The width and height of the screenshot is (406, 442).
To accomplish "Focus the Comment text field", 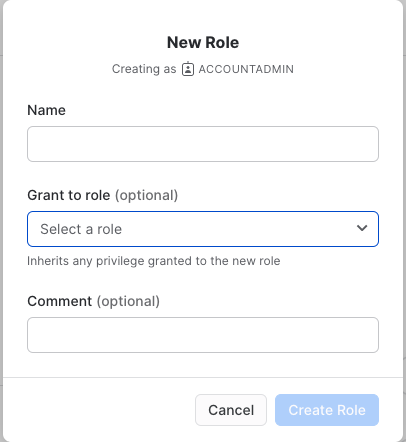I will coord(203,335).
